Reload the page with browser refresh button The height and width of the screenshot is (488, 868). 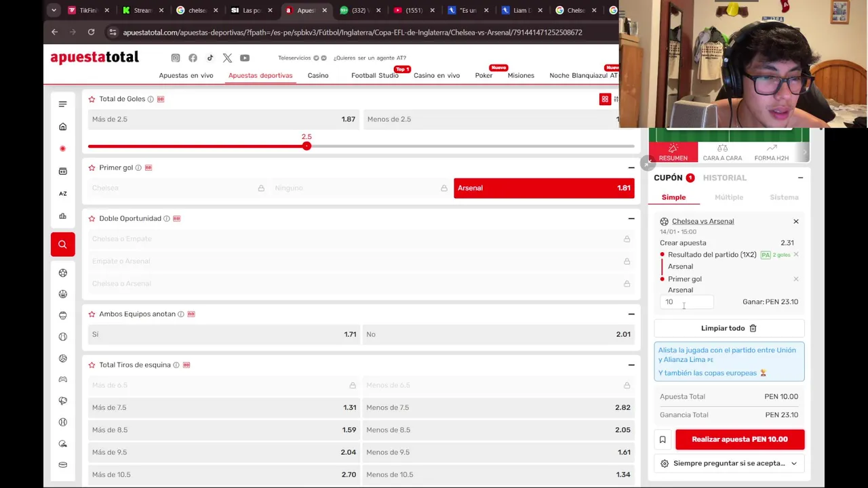(x=91, y=32)
